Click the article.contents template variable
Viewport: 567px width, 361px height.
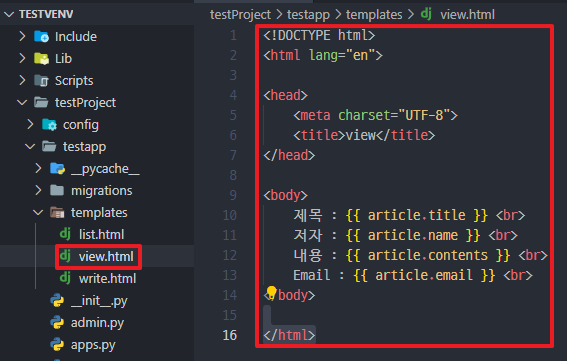pos(428,255)
